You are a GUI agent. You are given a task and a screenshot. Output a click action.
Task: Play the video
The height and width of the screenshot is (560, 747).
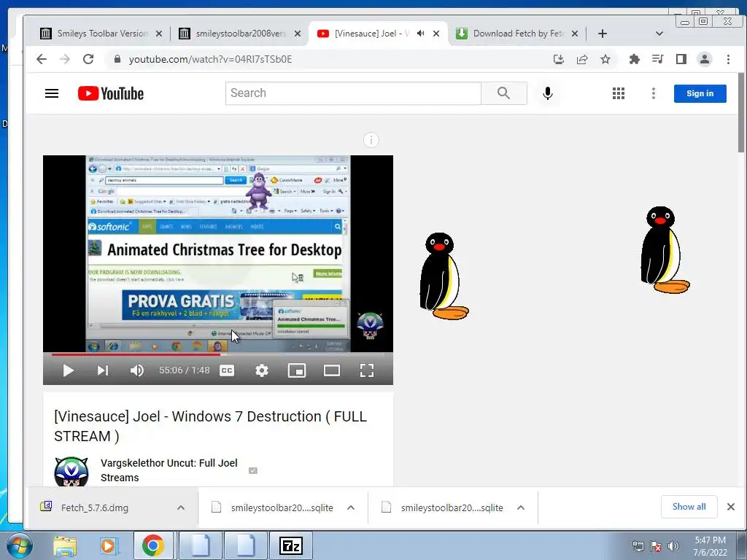(x=68, y=370)
